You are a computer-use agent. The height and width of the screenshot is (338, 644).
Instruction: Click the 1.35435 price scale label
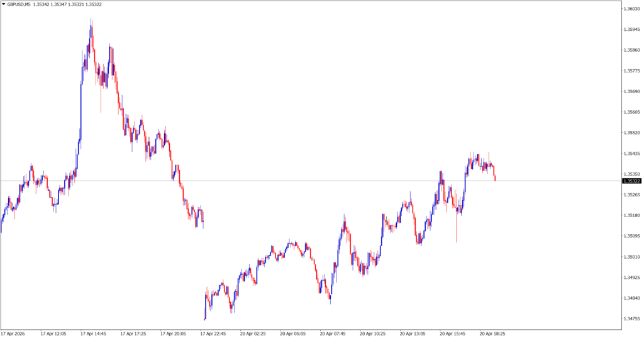[x=631, y=154]
